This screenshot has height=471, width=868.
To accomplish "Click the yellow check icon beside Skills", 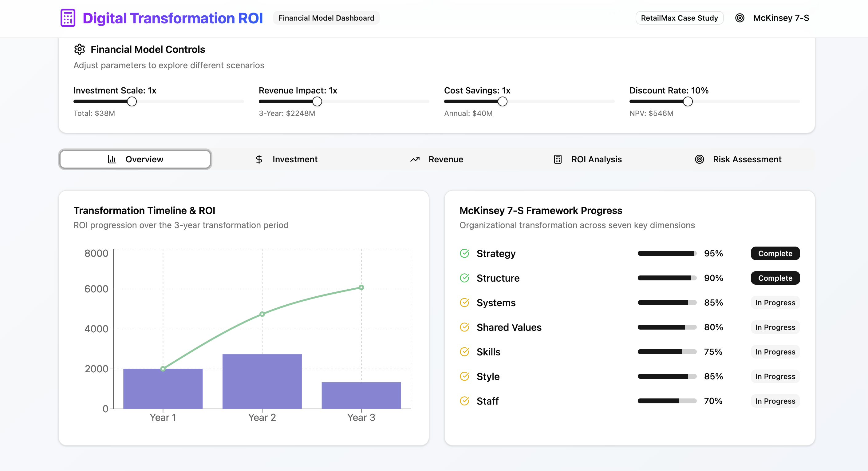I will (464, 352).
